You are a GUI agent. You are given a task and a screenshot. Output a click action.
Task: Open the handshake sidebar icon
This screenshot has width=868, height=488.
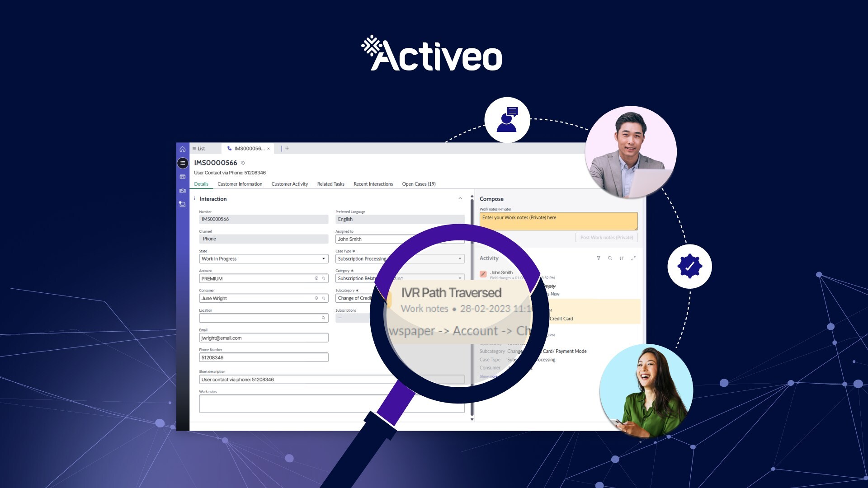183,191
